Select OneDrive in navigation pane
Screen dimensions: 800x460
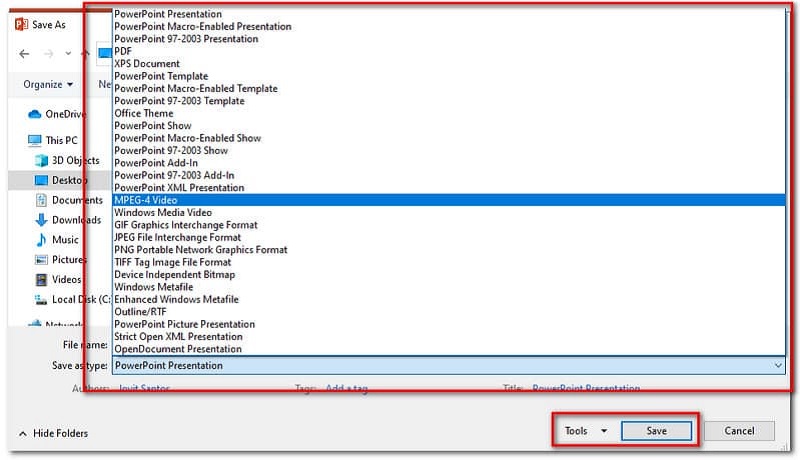(65, 114)
